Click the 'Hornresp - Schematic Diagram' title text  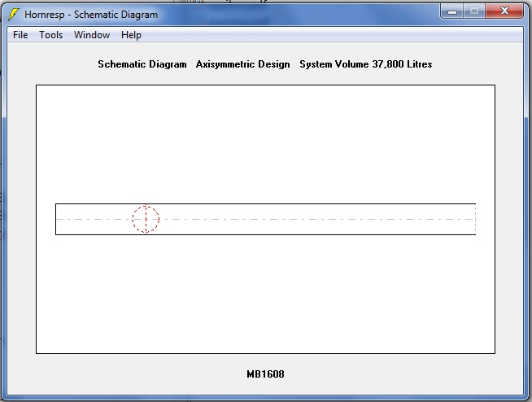(x=91, y=15)
